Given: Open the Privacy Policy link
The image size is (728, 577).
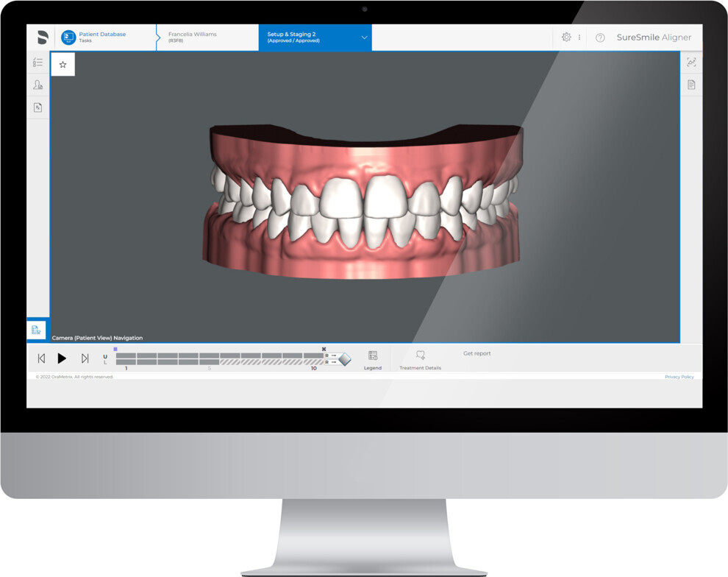Looking at the screenshot, I should click(x=679, y=376).
